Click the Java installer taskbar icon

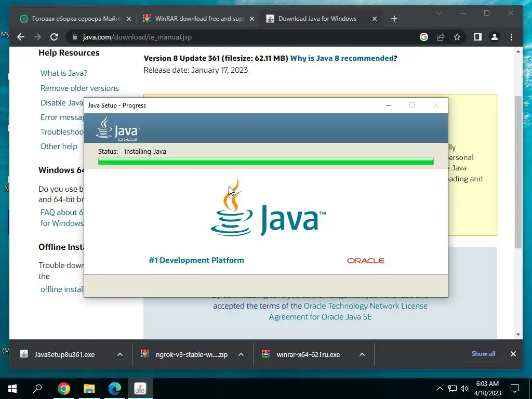pos(140,389)
